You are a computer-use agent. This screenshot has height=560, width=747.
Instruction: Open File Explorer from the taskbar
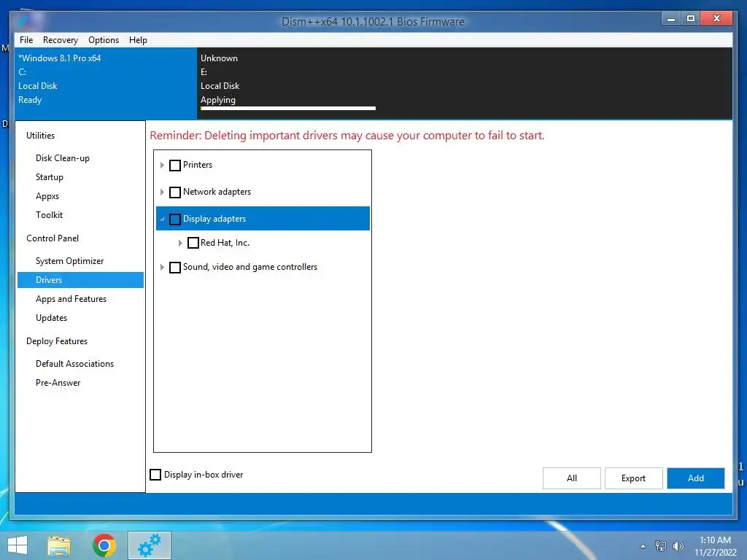point(59,545)
